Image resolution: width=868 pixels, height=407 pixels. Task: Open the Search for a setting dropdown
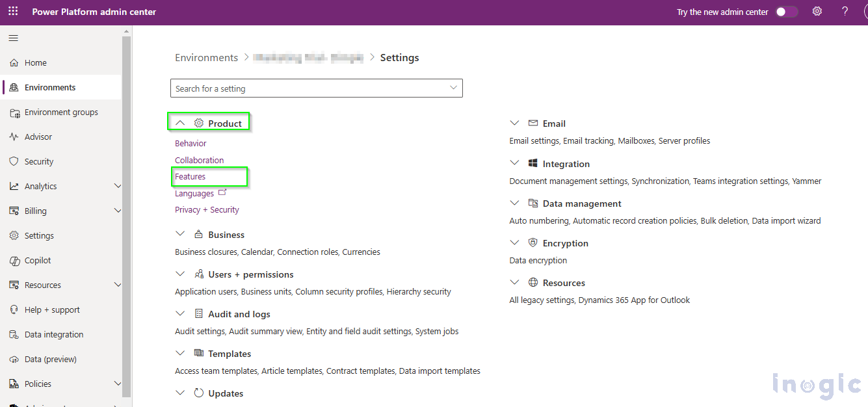(x=453, y=88)
